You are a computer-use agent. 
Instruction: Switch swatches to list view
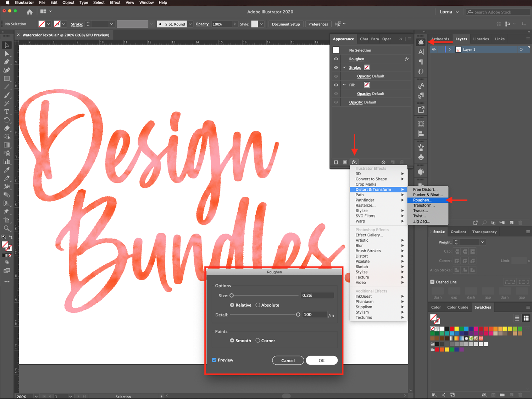coord(517,318)
